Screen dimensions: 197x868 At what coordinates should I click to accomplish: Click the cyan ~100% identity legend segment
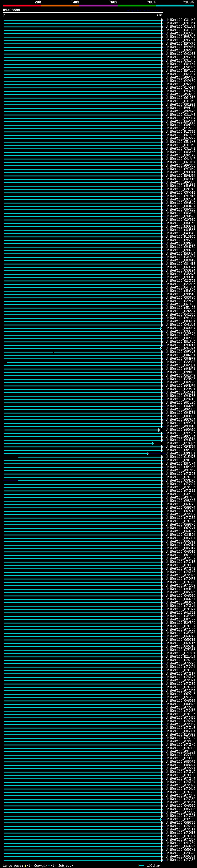(175, 6)
